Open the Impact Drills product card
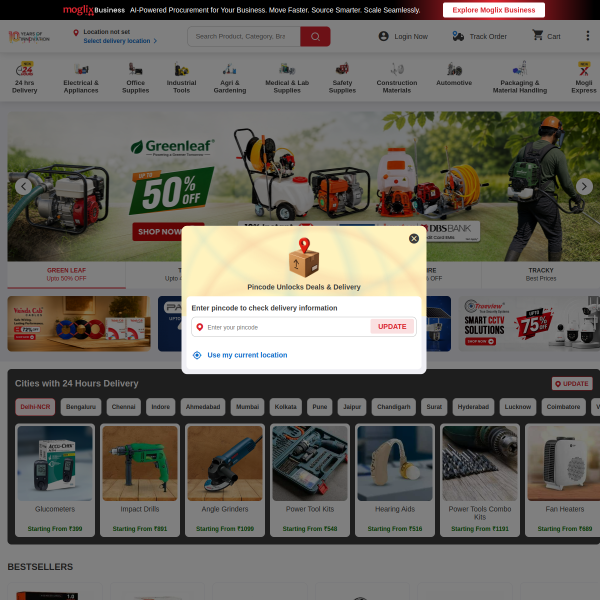The image size is (600, 600). click(140, 480)
